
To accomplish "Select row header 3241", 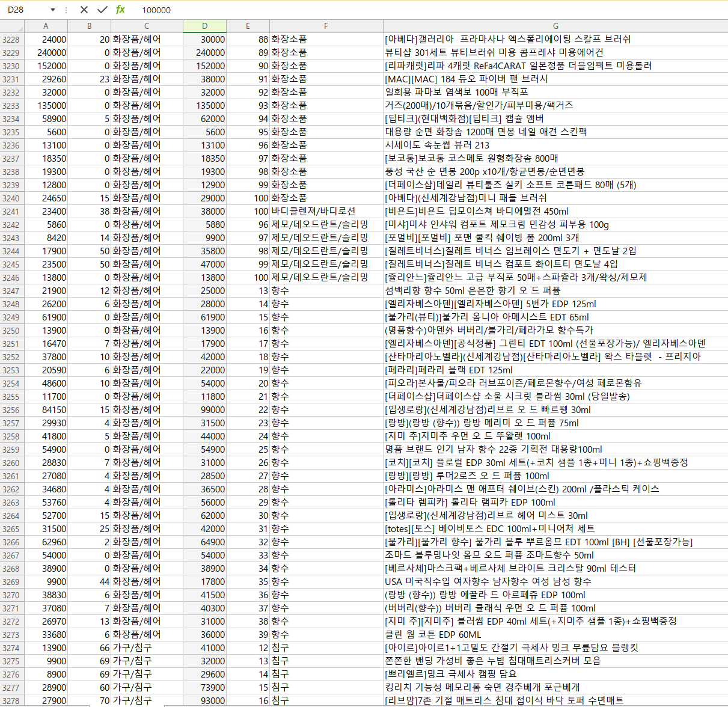I will coord(12,211).
